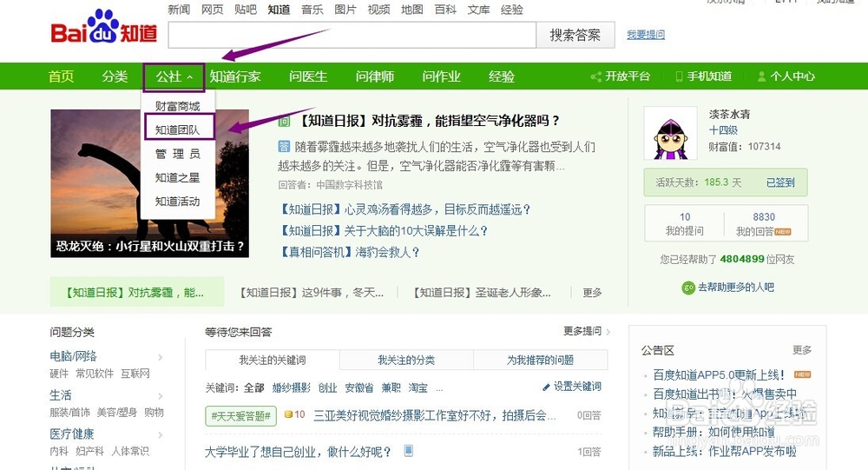Viewport: 868px width, 470px height.
Task: Open 心灵鸡汤看得越多 article link
Action: [404, 209]
